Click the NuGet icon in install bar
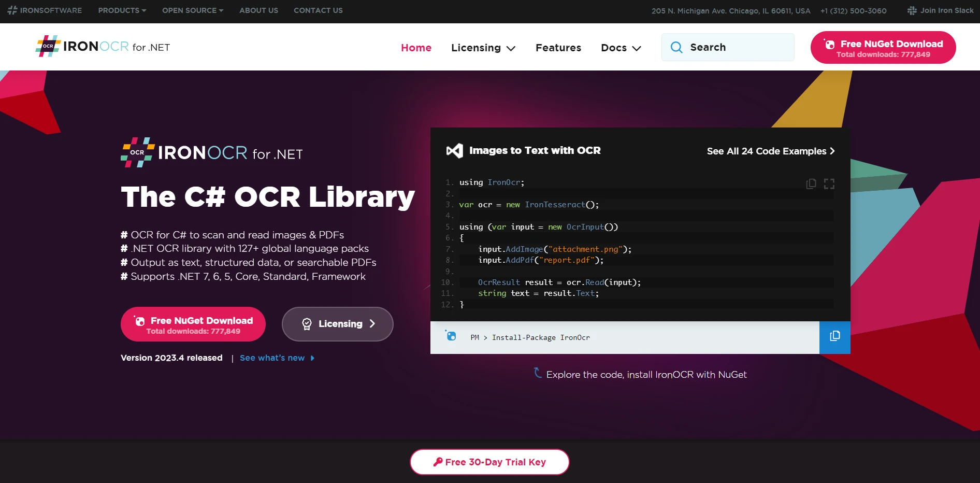The width and height of the screenshot is (980, 483). point(451,336)
